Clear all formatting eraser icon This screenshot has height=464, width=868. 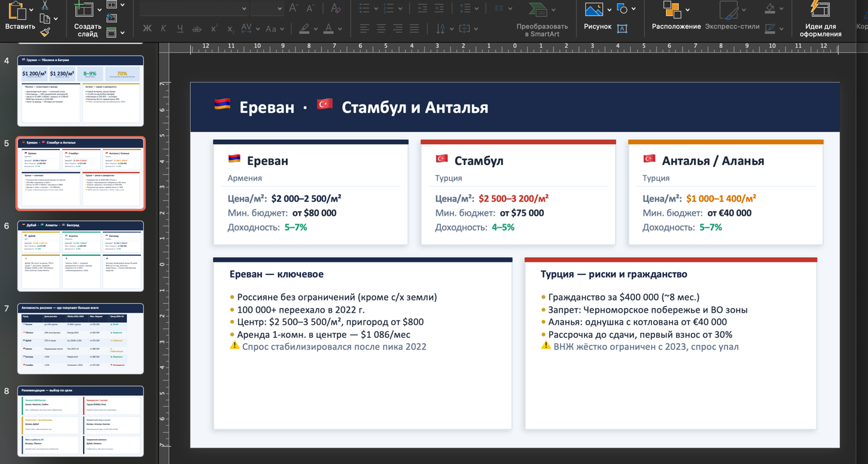pyautogui.click(x=336, y=8)
